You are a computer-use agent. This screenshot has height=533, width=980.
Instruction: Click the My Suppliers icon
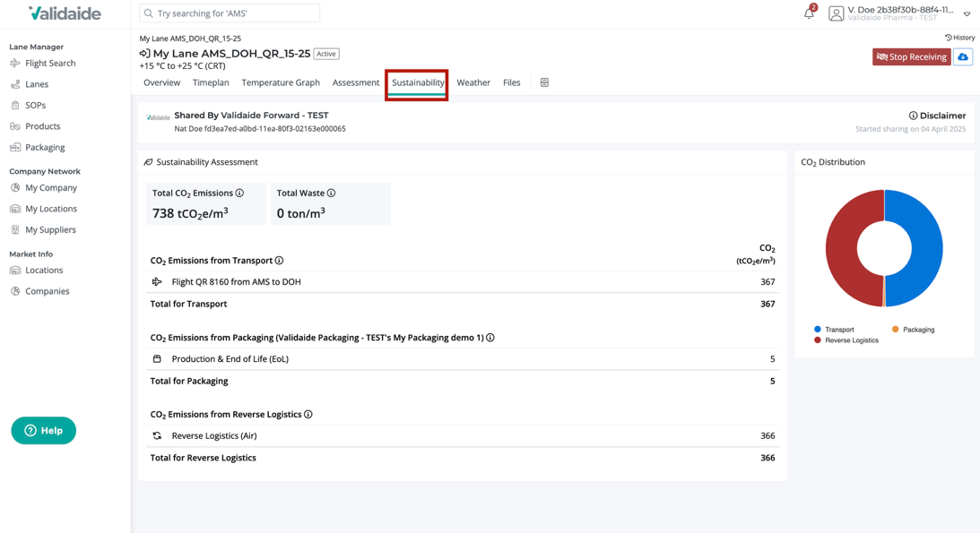(x=15, y=229)
